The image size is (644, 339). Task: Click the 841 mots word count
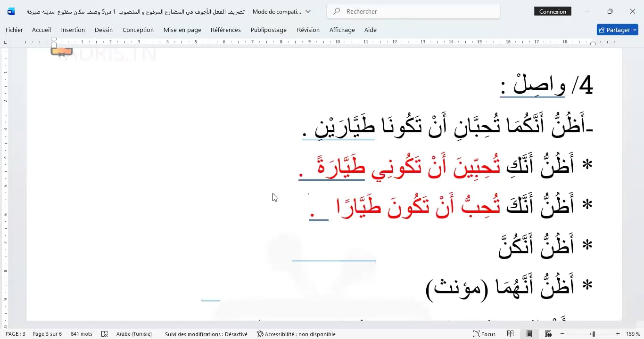(82, 334)
